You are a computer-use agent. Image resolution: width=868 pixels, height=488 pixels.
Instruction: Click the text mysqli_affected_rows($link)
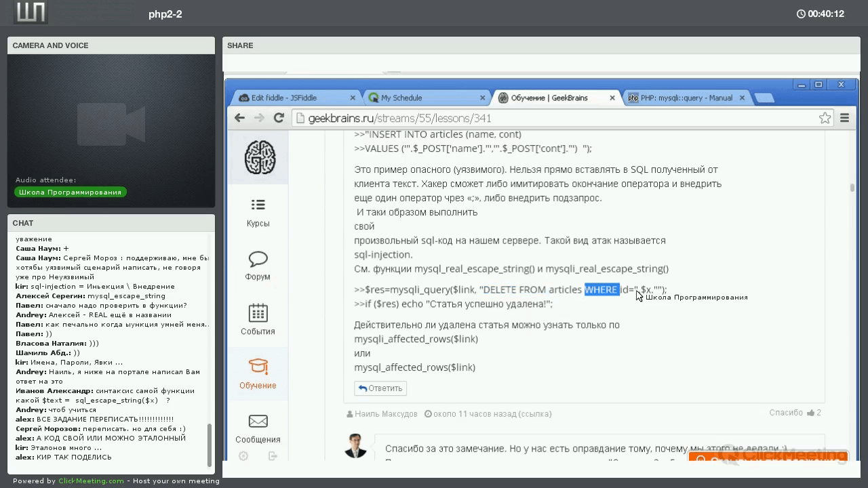pos(416,339)
